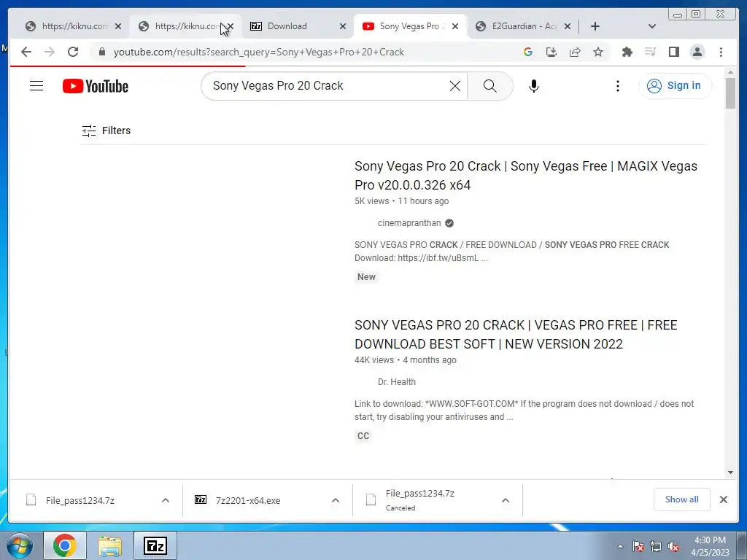The width and height of the screenshot is (747, 560).
Task: Expand options for 7z2201-x64.exe download
Action: click(x=336, y=500)
